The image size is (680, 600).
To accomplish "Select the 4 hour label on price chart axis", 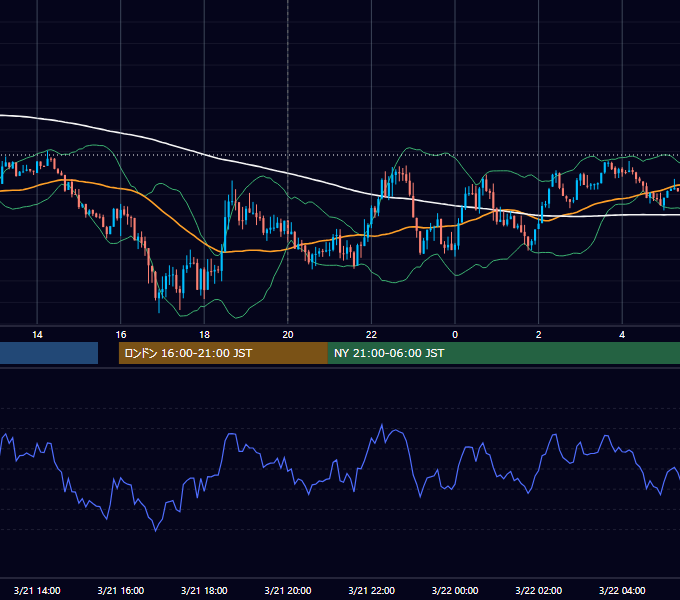I will click(622, 335).
